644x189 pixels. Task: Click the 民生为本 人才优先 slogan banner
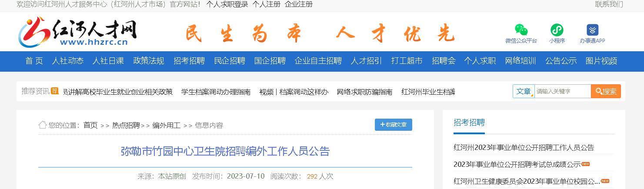[320, 33]
